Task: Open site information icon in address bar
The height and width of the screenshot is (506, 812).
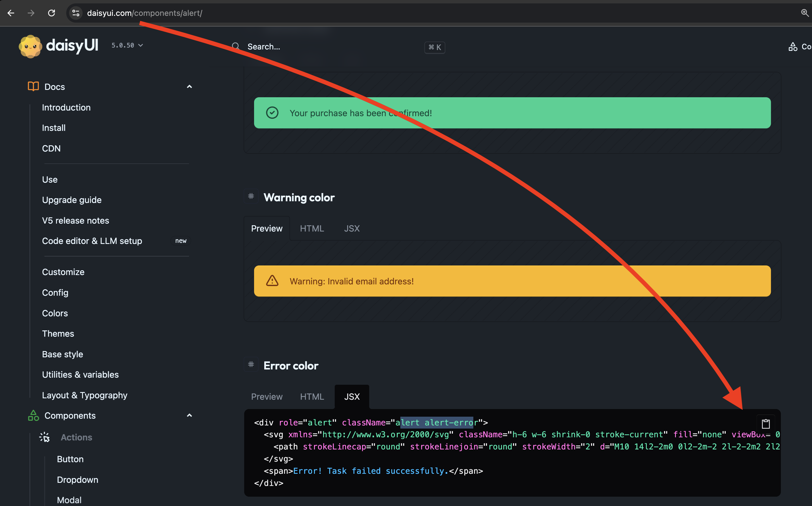Action: pyautogui.click(x=76, y=13)
